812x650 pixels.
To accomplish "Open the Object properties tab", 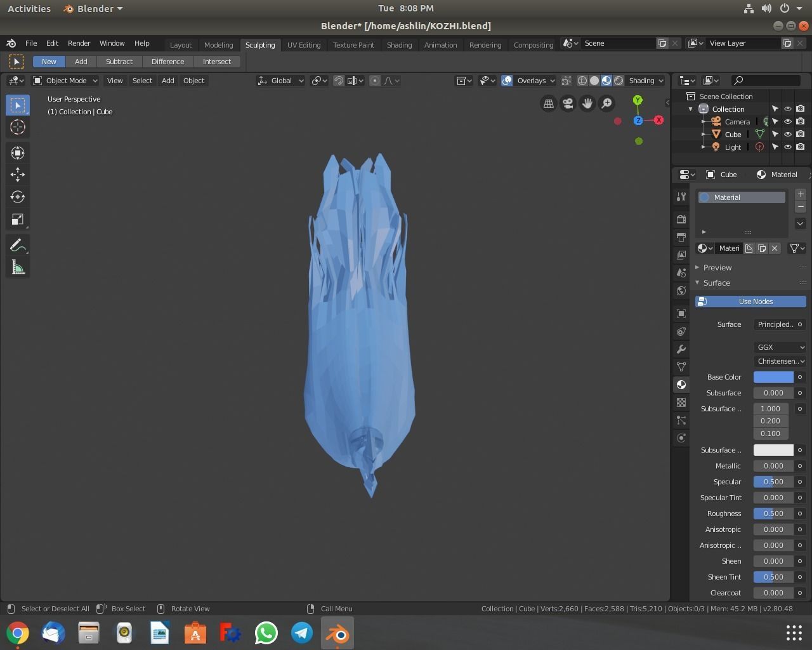I will [x=681, y=314].
